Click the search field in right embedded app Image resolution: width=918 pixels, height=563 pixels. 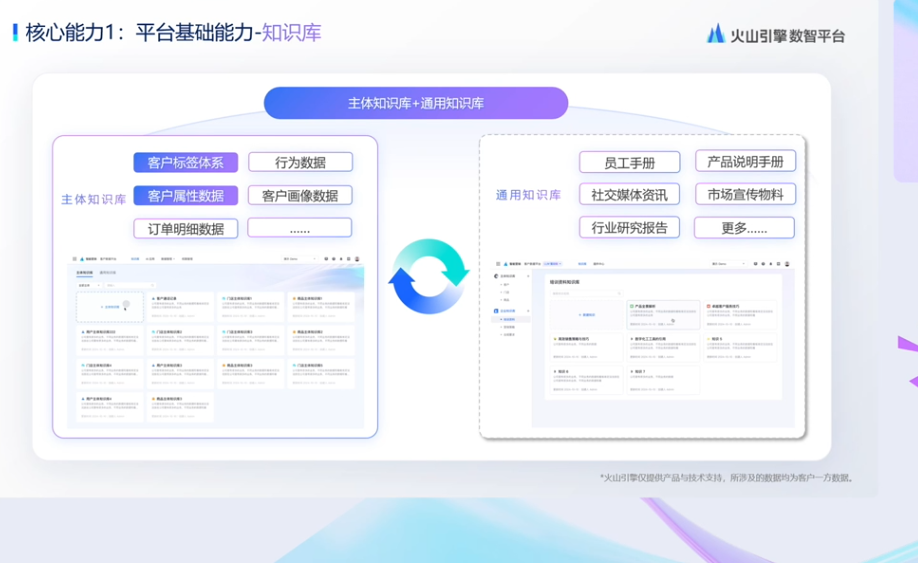[x=586, y=293]
